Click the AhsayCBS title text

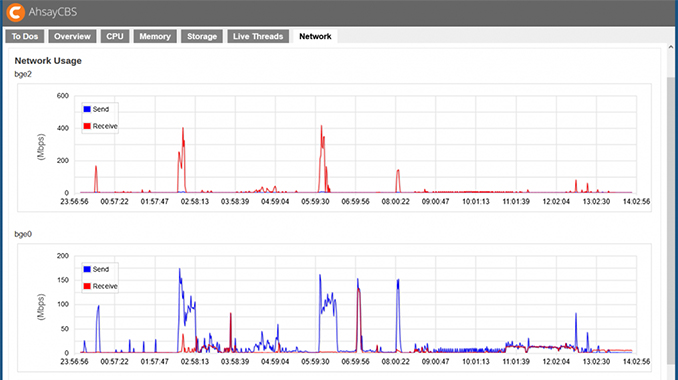53,12
